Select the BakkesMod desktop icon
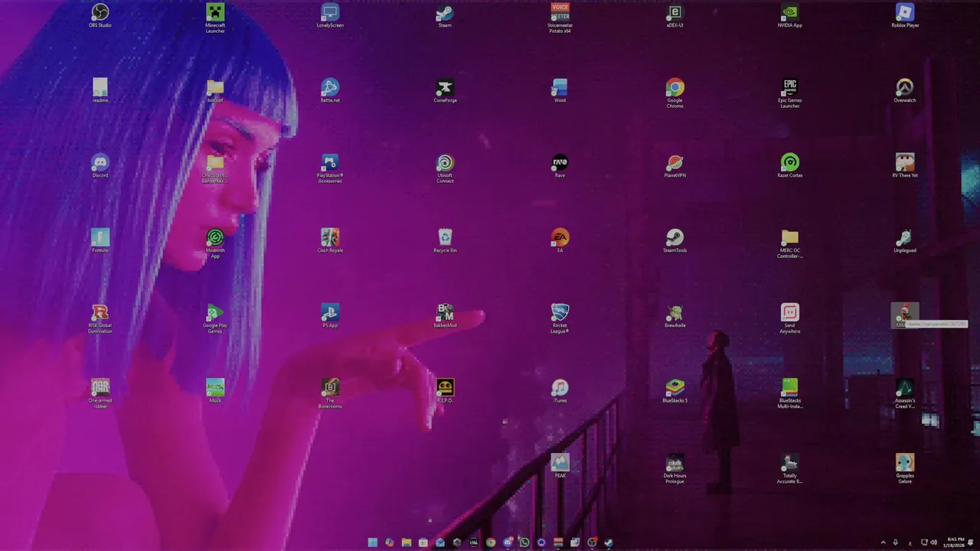The image size is (980, 551). point(445,316)
